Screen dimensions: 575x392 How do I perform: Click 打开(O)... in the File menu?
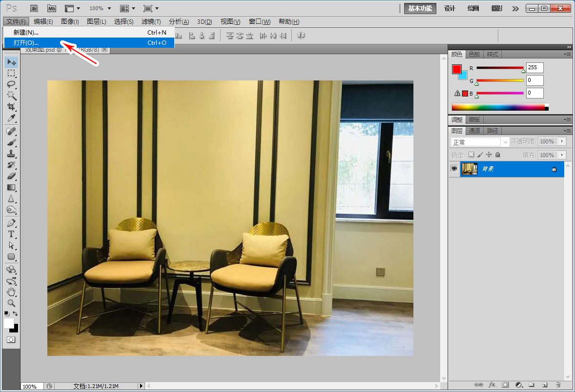click(89, 42)
